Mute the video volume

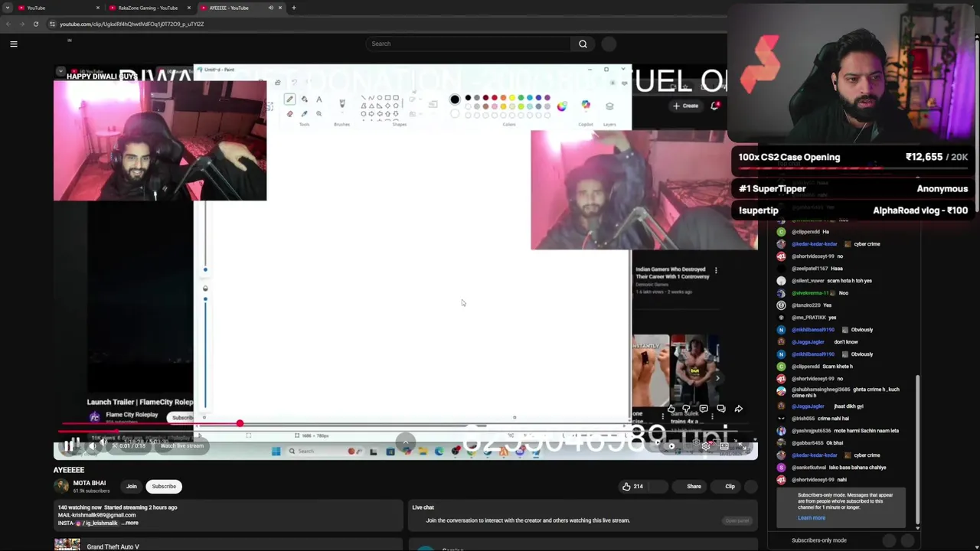pos(93,445)
